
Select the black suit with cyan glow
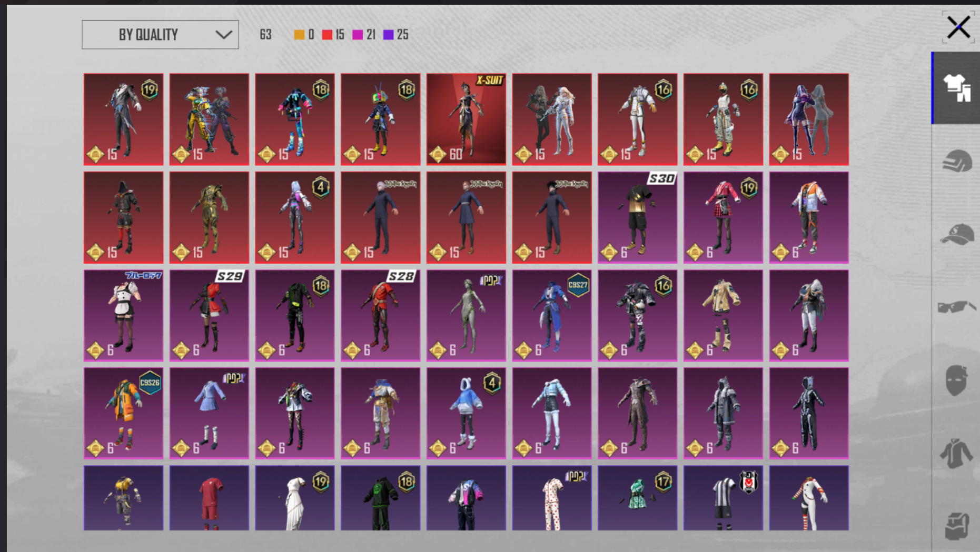(x=809, y=413)
